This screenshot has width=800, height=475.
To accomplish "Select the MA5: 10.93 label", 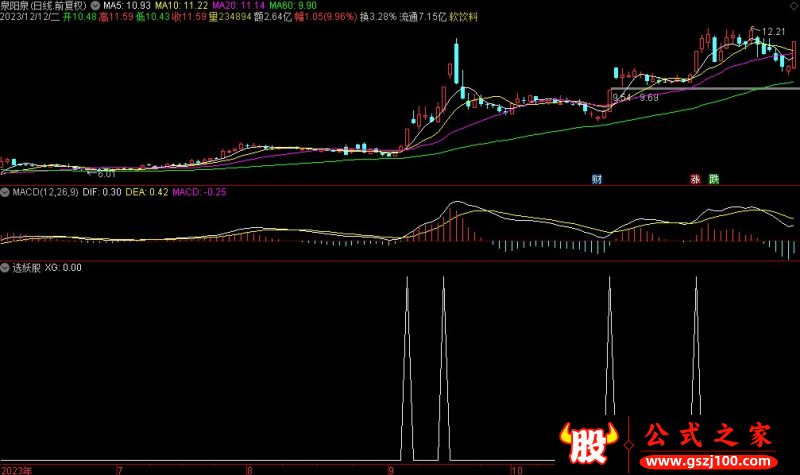I will click(127, 6).
